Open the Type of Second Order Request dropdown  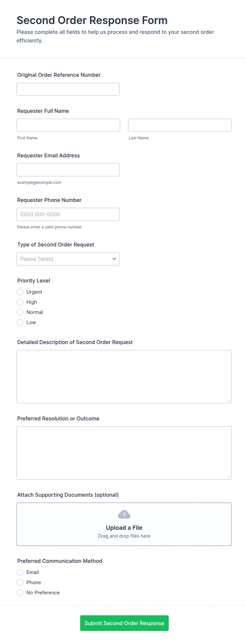(x=68, y=259)
